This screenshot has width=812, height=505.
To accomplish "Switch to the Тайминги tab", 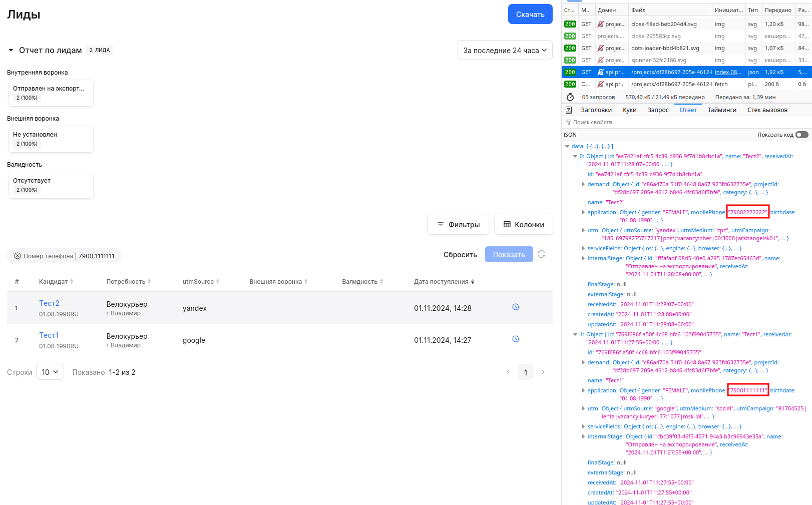I will [x=721, y=110].
